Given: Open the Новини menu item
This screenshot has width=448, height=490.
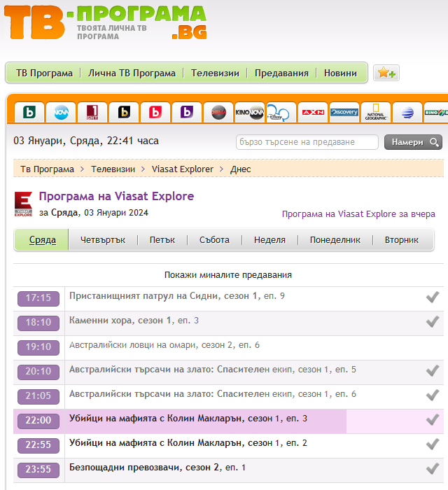Looking at the screenshot, I should pos(340,73).
